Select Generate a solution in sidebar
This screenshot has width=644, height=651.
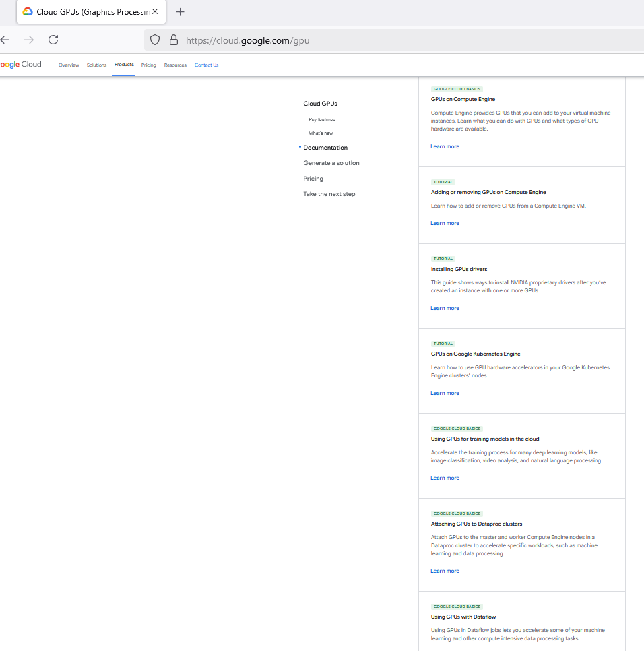[x=331, y=163]
